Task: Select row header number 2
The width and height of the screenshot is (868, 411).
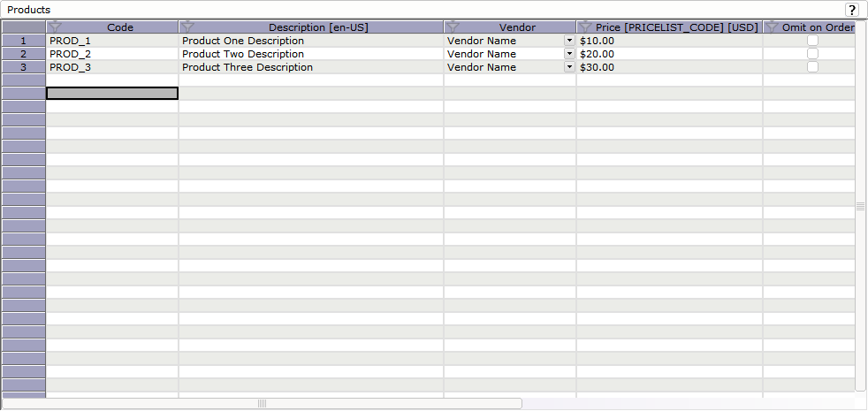Action: (23, 54)
